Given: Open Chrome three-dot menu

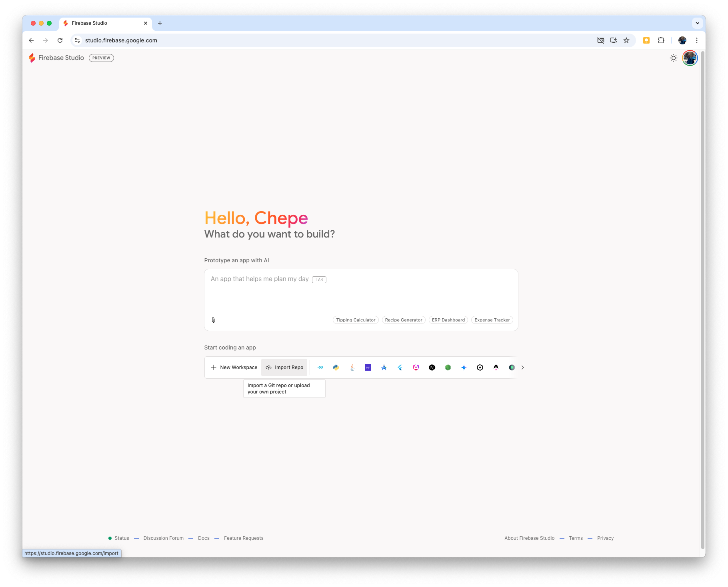Looking at the screenshot, I should click(697, 40).
